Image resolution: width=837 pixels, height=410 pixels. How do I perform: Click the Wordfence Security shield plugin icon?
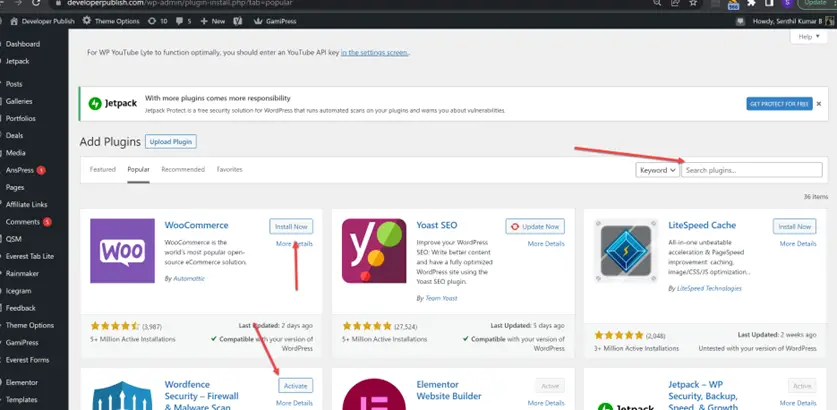pos(122,394)
